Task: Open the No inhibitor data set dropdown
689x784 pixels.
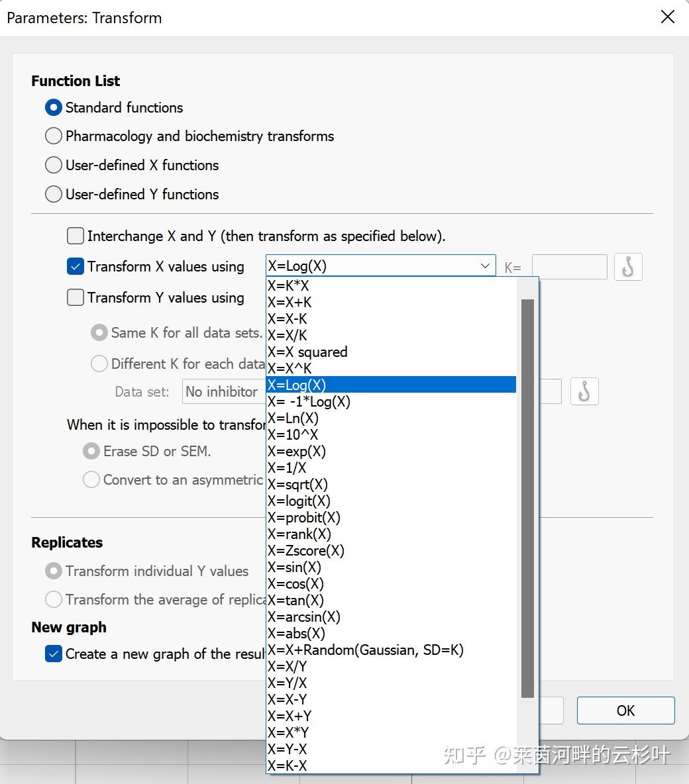Action: (x=224, y=391)
